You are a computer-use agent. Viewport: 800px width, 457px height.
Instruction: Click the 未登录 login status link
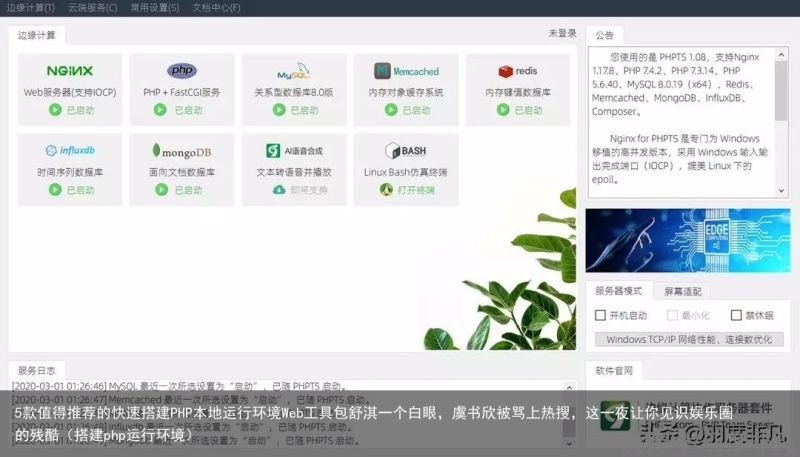pyautogui.click(x=562, y=33)
